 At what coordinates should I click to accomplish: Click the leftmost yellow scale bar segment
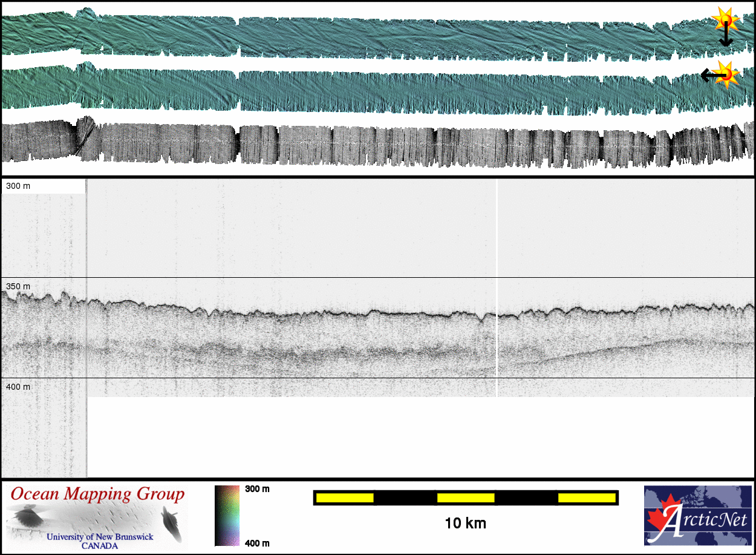coord(345,498)
